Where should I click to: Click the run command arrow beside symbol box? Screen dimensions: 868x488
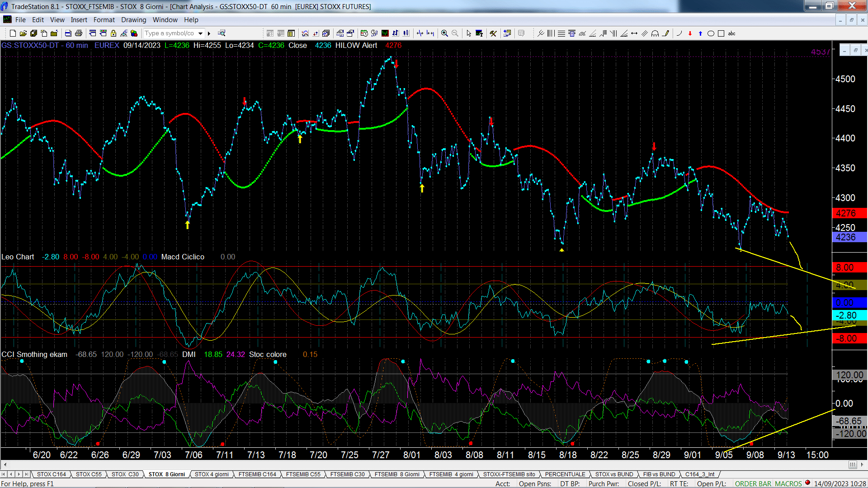click(209, 33)
